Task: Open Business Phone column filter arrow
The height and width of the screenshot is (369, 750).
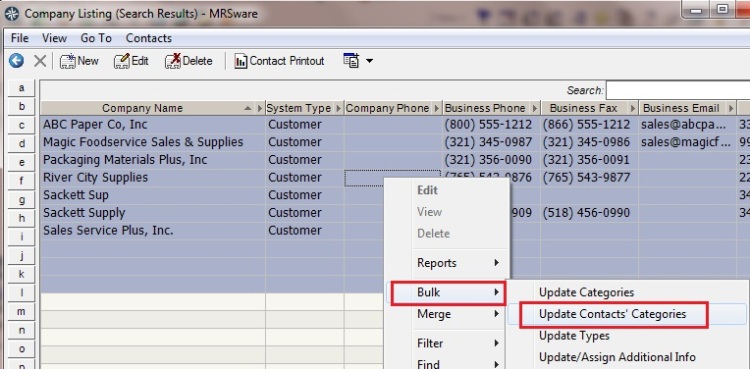Action: pyautogui.click(x=535, y=108)
